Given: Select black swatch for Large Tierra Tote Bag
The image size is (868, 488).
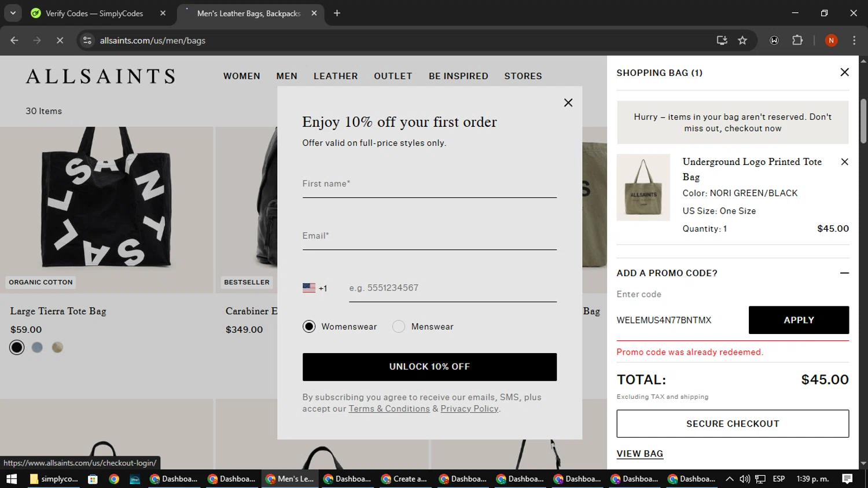Looking at the screenshot, I should (x=17, y=347).
